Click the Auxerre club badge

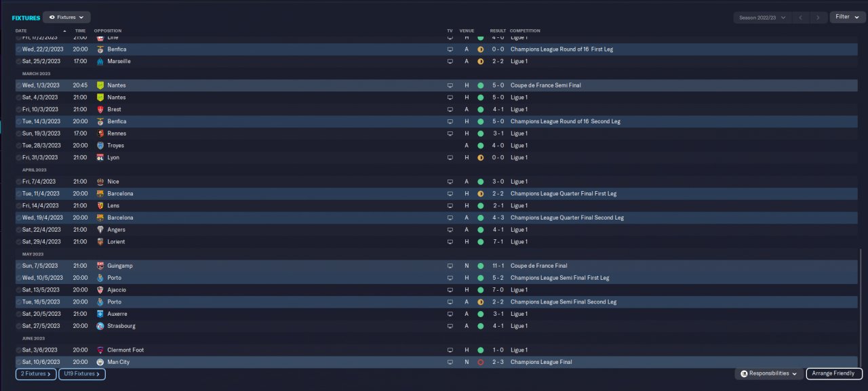pyautogui.click(x=100, y=314)
